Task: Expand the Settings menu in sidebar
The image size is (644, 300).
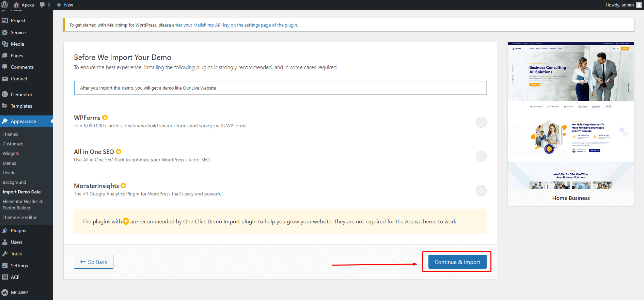Action: click(x=19, y=266)
